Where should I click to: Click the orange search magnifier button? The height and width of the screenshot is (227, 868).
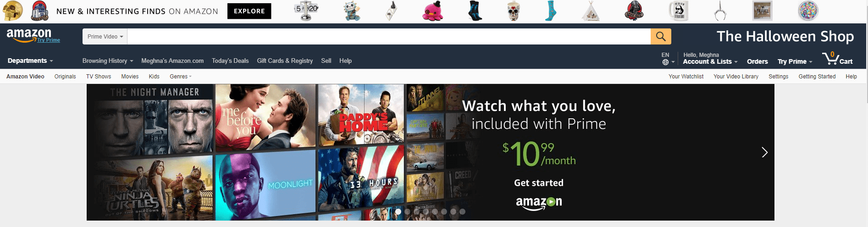[x=661, y=36]
